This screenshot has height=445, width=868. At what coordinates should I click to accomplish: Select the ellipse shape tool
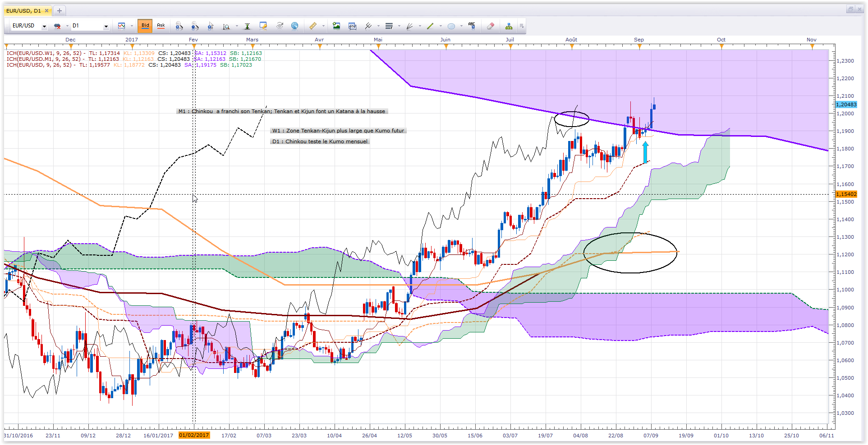point(451,26)
